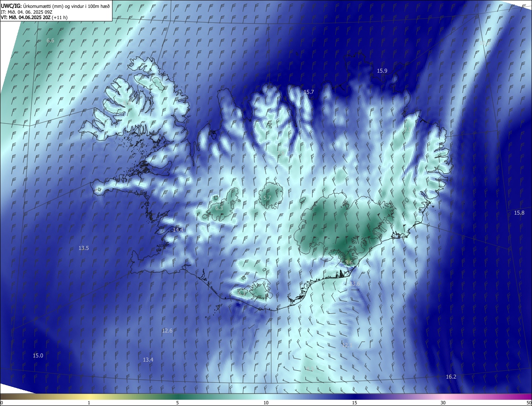The image size is (532, 406).
Task: Click the colorbar tick label 50
Action: tap(528, 403)
